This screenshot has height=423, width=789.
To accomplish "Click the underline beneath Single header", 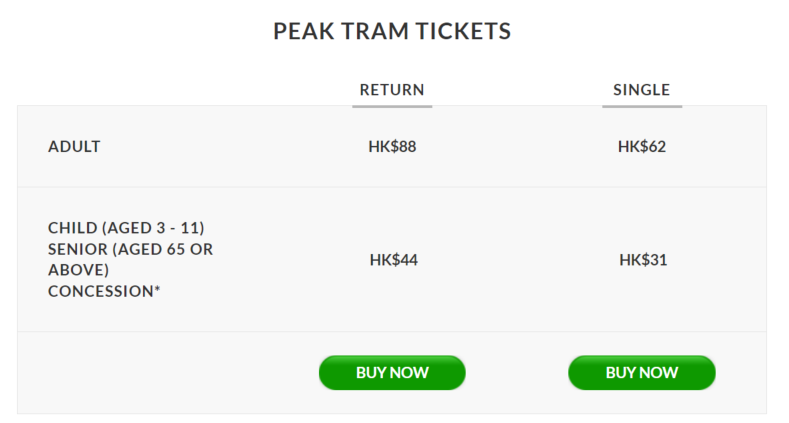I will pos(642,106).
